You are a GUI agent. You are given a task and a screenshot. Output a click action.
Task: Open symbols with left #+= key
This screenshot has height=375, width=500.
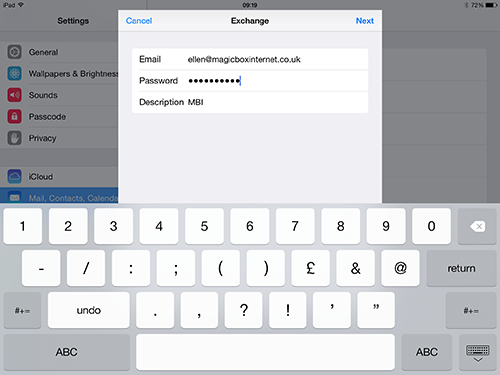pyautogui.click(x=22, y=310)
